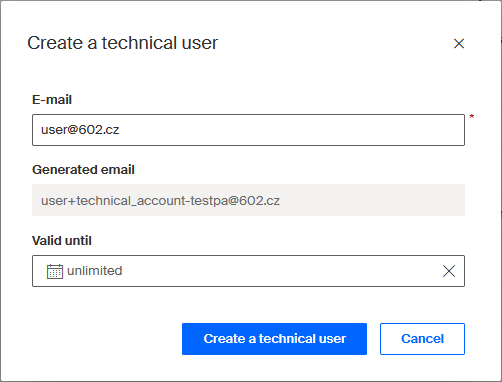Click the E-mail input field
Image resolution: width=502 pixels, height=382 pixels.
248,130
